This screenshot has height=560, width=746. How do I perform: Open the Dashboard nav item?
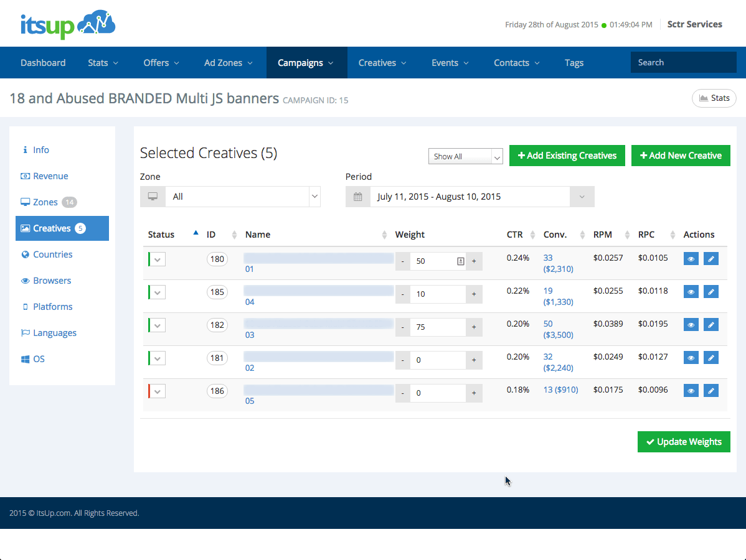(x=43, y=63)
